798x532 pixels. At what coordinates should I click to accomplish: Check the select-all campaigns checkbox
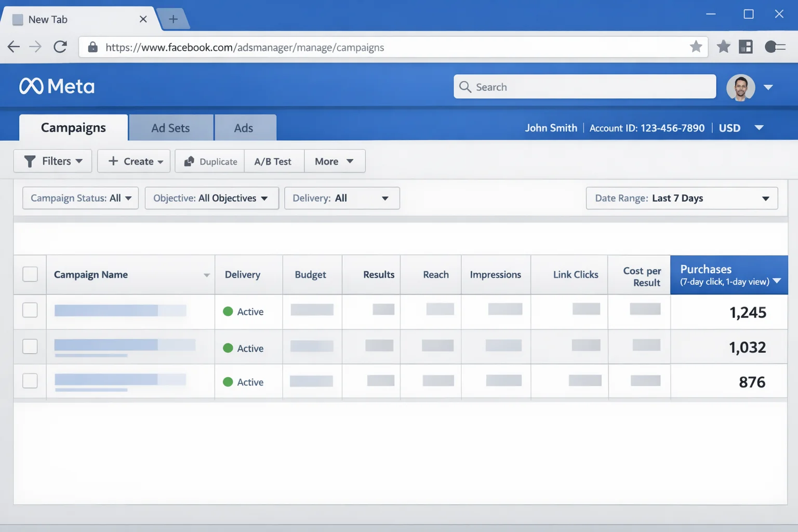(30, 274)
